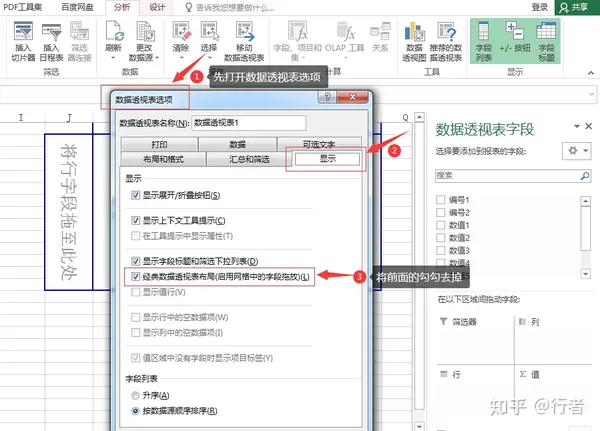This screenshot has height=431, width=600.
Task: Close the 数据透视表选项 (PivotTable Options) dialog
Action: 352,97
